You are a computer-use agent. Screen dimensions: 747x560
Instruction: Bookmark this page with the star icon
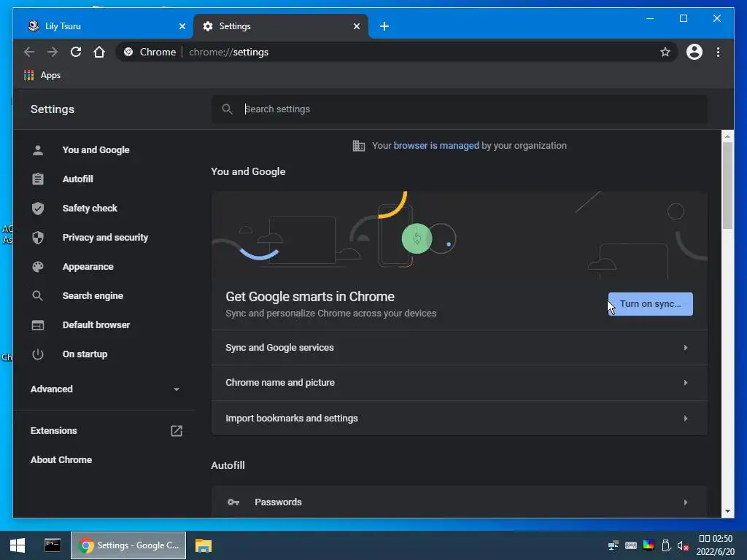tap(665, 52)
